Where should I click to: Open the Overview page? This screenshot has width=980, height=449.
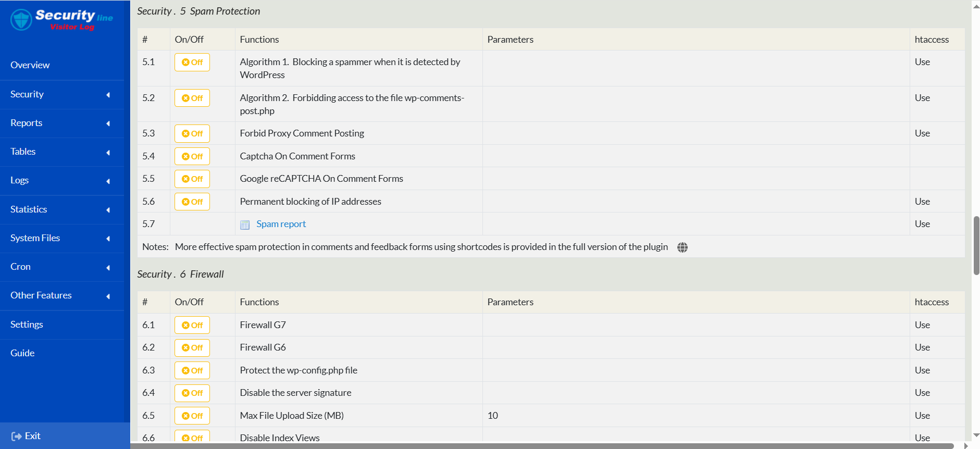tap(30, 65)
